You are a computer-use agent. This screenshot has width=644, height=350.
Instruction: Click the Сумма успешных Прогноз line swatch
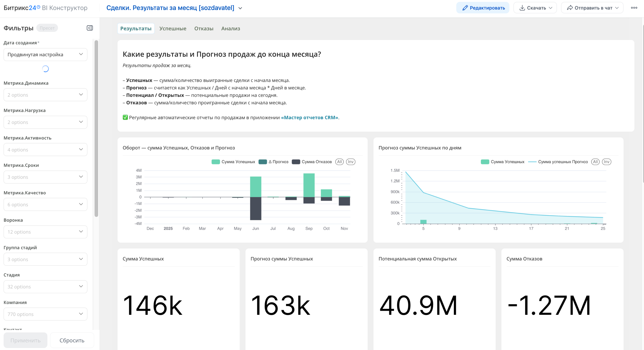[x=532, y=162]
